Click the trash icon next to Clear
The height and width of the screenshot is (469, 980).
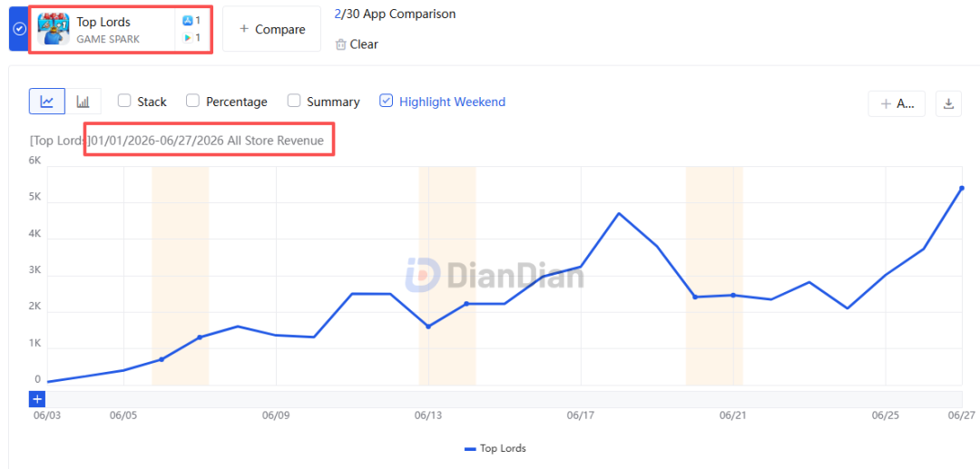tap(340, 44)
